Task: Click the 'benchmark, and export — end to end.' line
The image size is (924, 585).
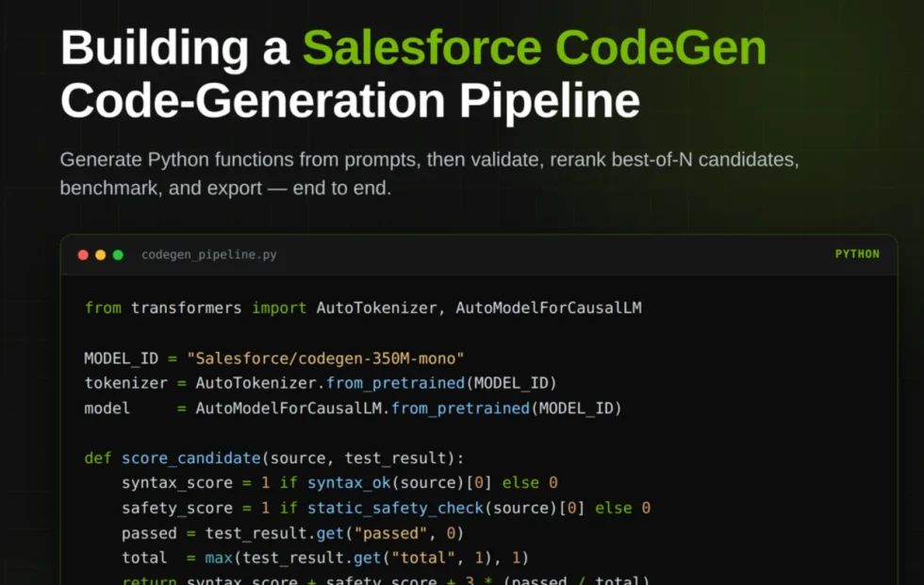Action: coord(225,188)
